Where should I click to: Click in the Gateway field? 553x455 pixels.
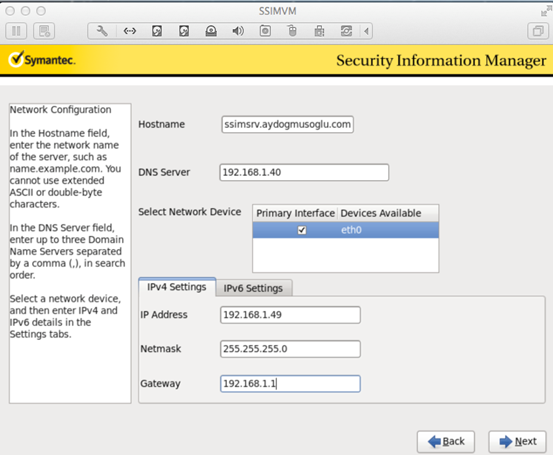point(290,384)
